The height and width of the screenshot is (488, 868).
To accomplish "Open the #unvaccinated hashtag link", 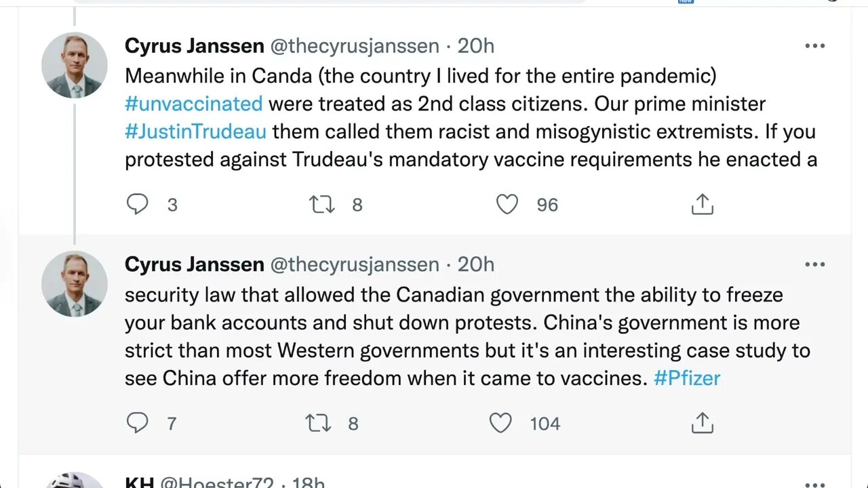I will [194, 104].
